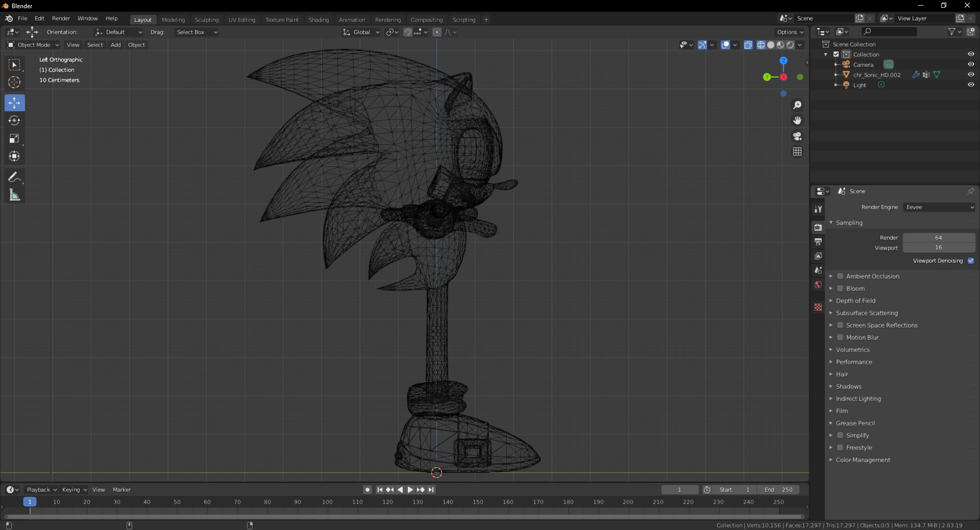Click the Select Box mode selector
The image size is (980, 530).
(x=197, y=32)
